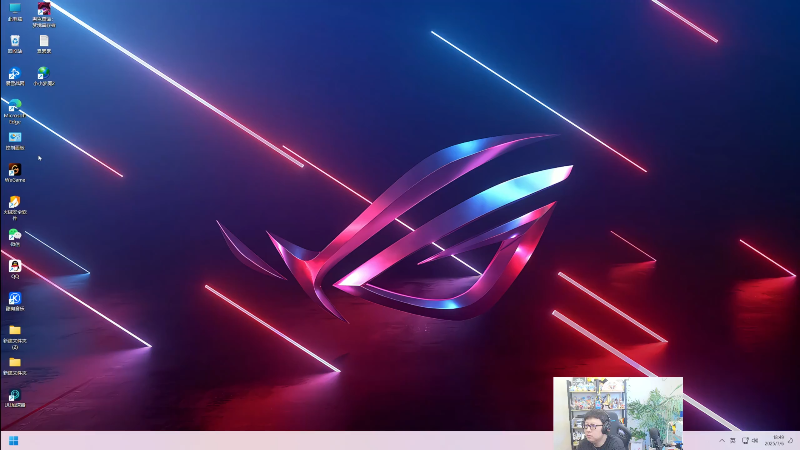Switch the input method language indicator
Image resolution: width=800 pixels, height=450 pixels.
(733, 441)
